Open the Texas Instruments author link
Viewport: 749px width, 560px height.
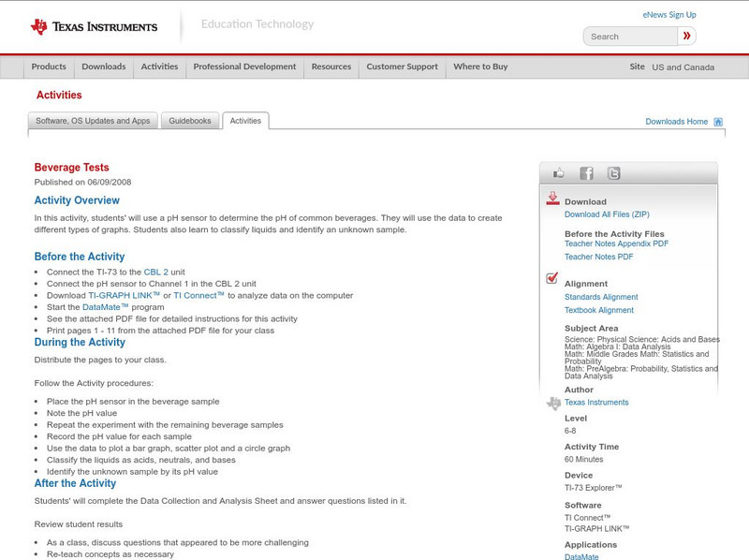(596, 403)
